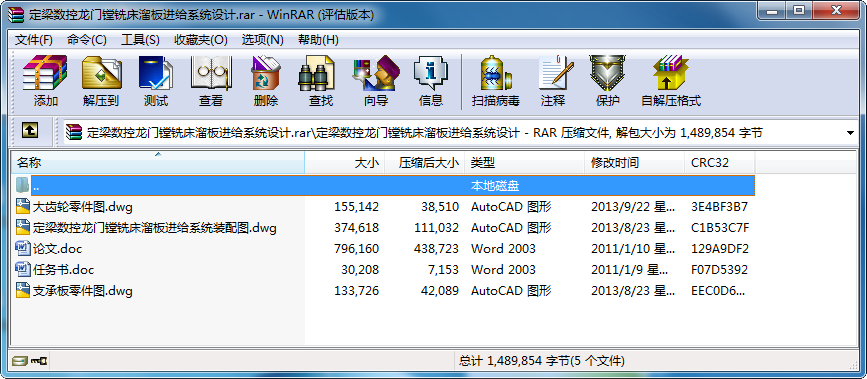This screenshot has height=379, width=867.
Task: Click packed size 42,089
Action: tap(440, 291)
